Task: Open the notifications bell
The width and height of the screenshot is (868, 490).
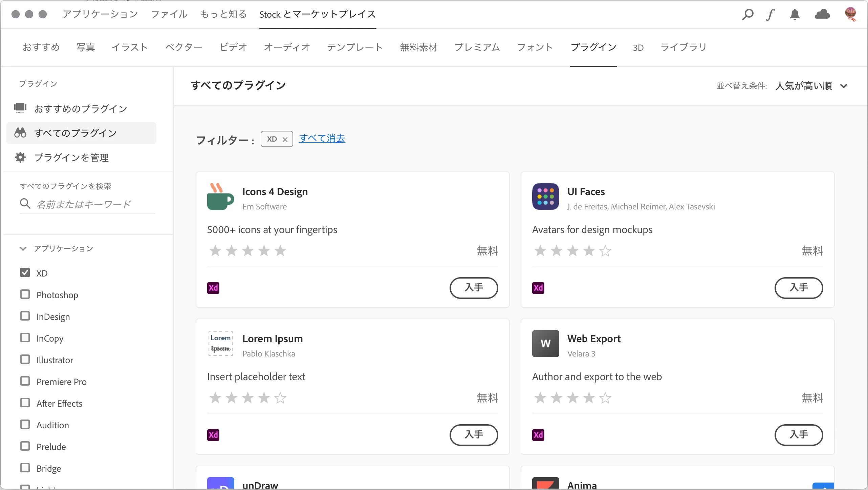Action: [x=795, y=15]
